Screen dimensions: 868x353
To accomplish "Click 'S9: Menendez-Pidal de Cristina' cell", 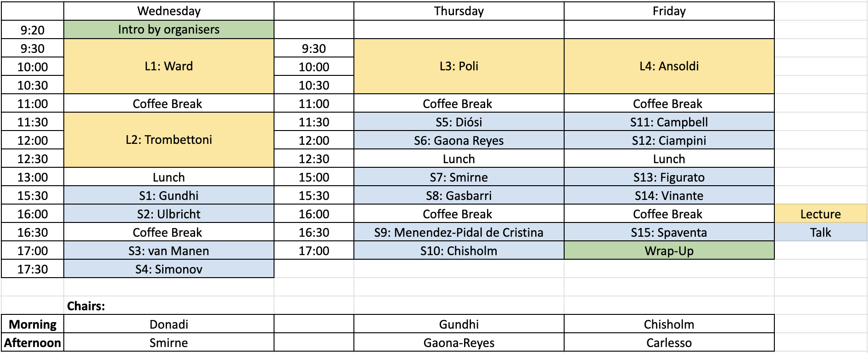I will 459,232.
